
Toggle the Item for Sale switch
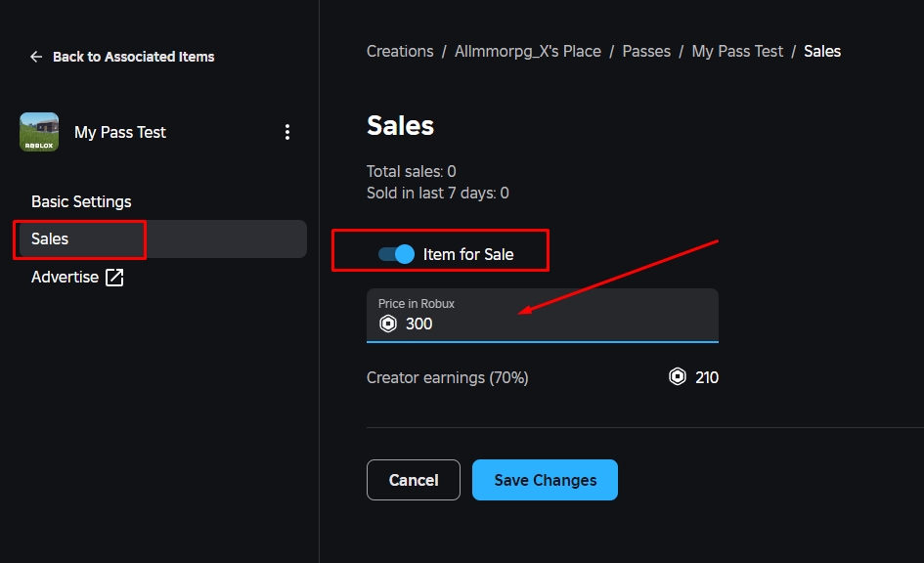[x=397, y=254]
